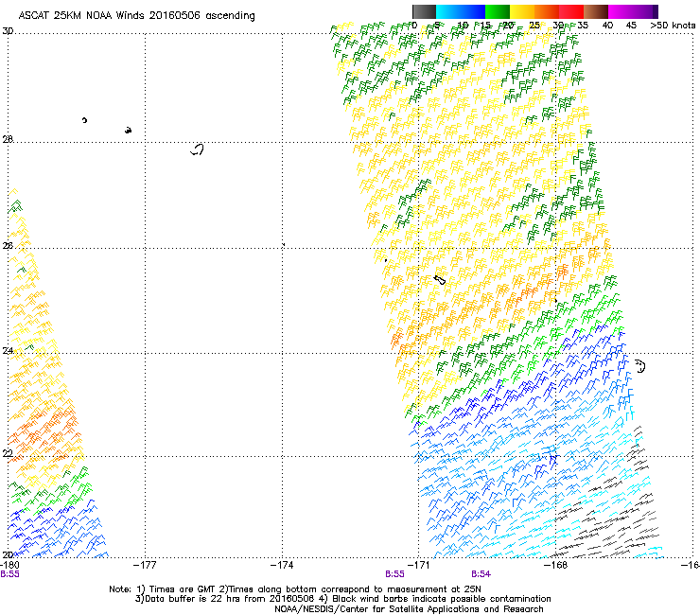The height and width of the screenshot is (615, 700).
Task: Click the red 30-35 knots legend segment
Action: (x=571, y=11)
